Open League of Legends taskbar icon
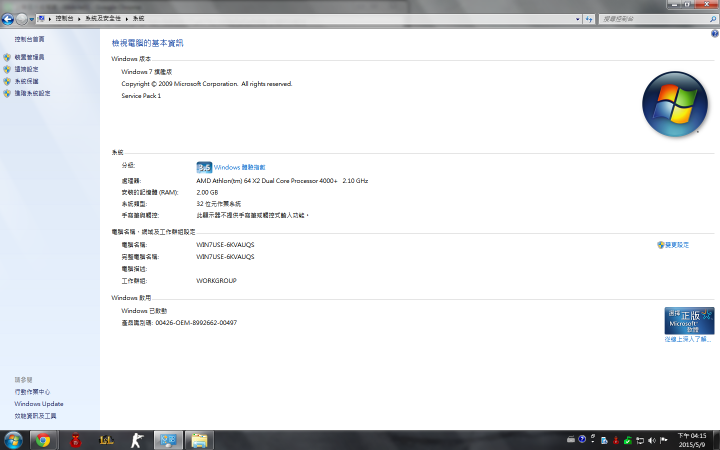 click(x=106, y=440)
